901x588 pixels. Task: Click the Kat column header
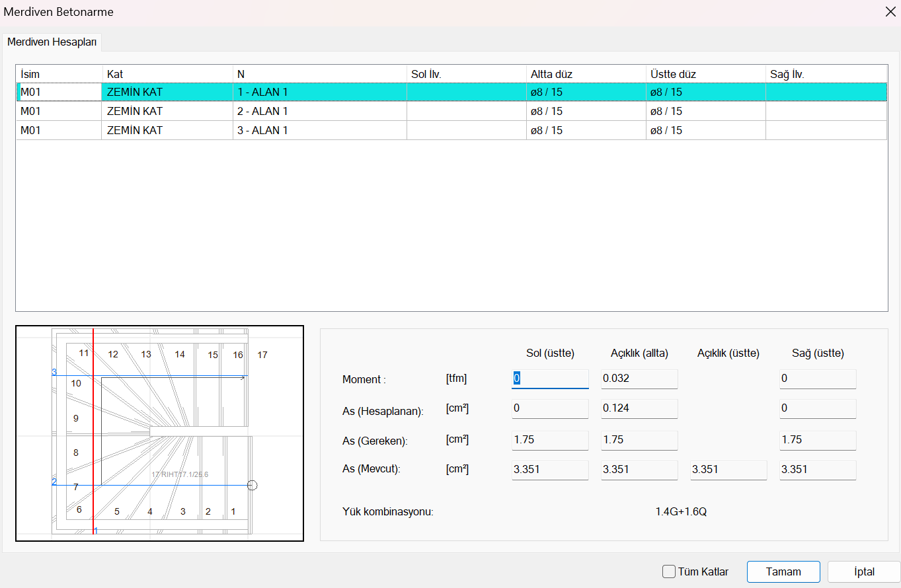pos(167,73)
